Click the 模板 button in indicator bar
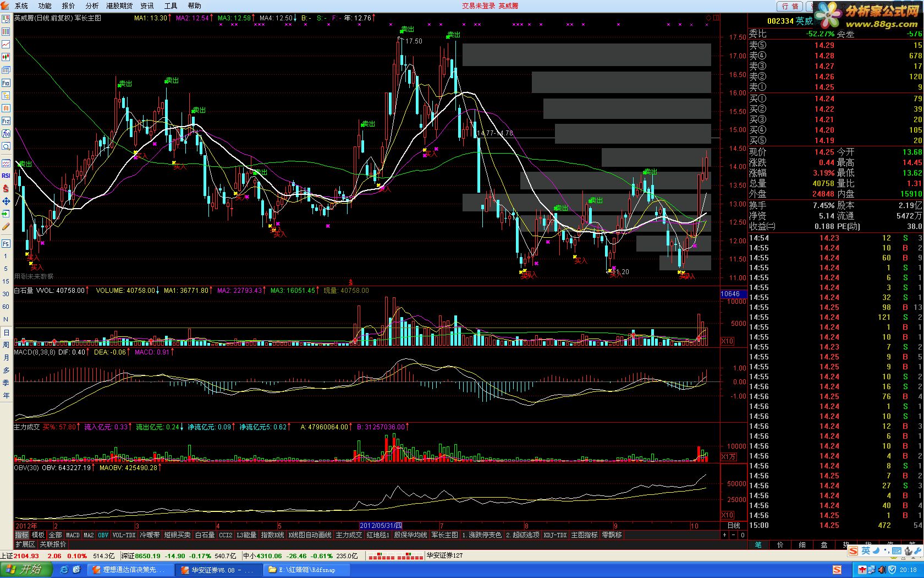924x578 pixels. 38,535
